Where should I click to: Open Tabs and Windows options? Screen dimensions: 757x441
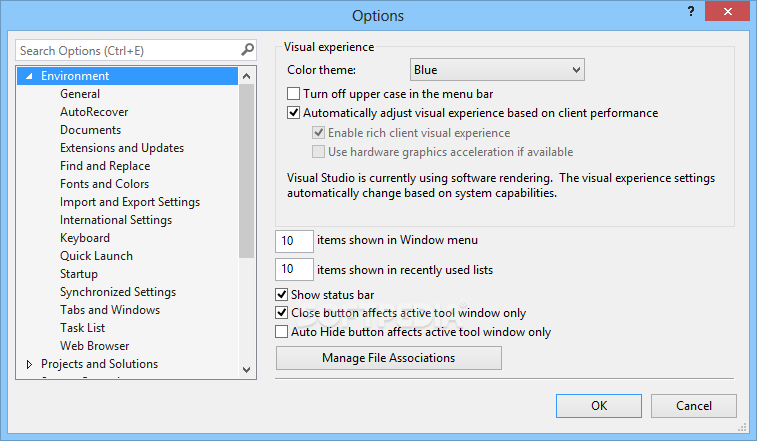tap(110, 309)
